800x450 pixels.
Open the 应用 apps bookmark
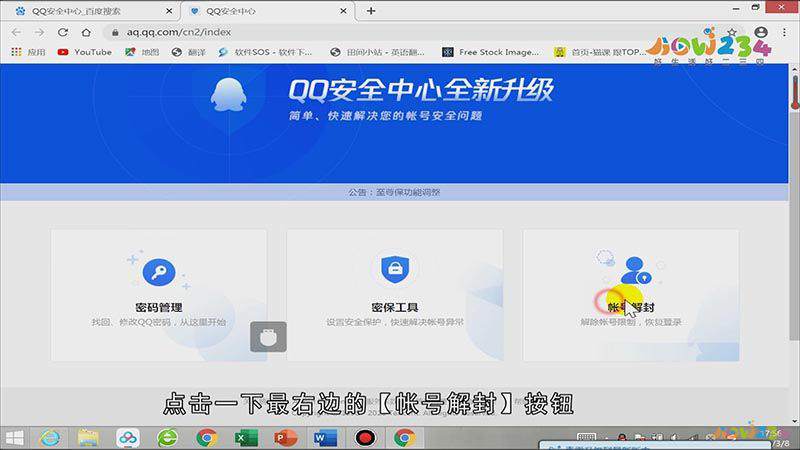(28, 52)
